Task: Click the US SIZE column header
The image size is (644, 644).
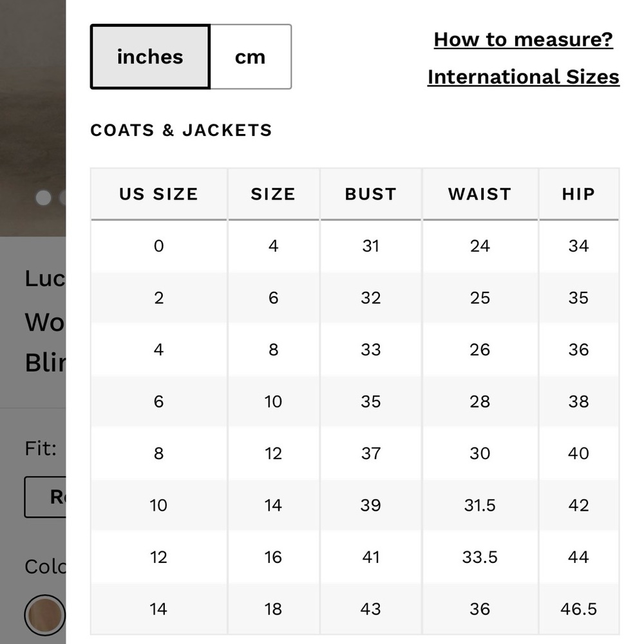Action: [158, 194]
